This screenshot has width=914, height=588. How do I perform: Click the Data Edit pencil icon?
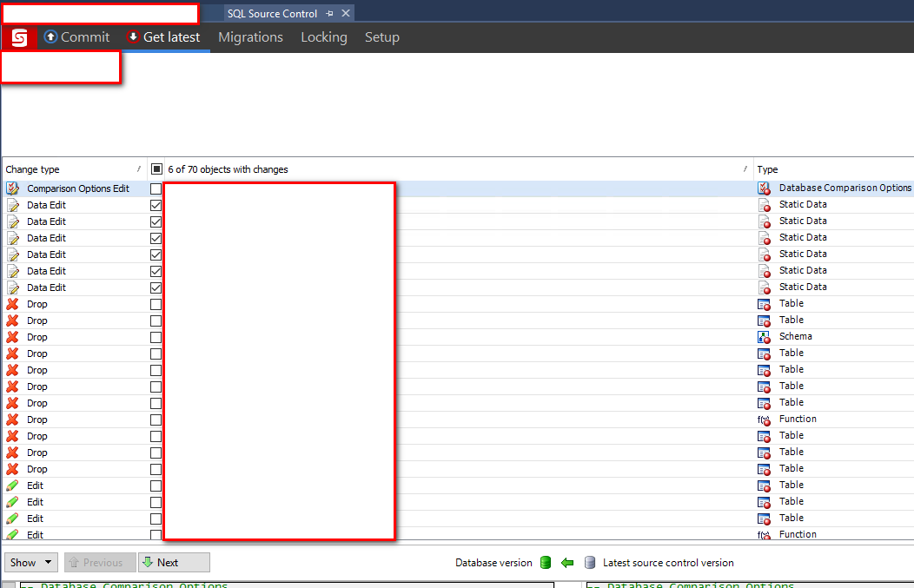[11, 204]
